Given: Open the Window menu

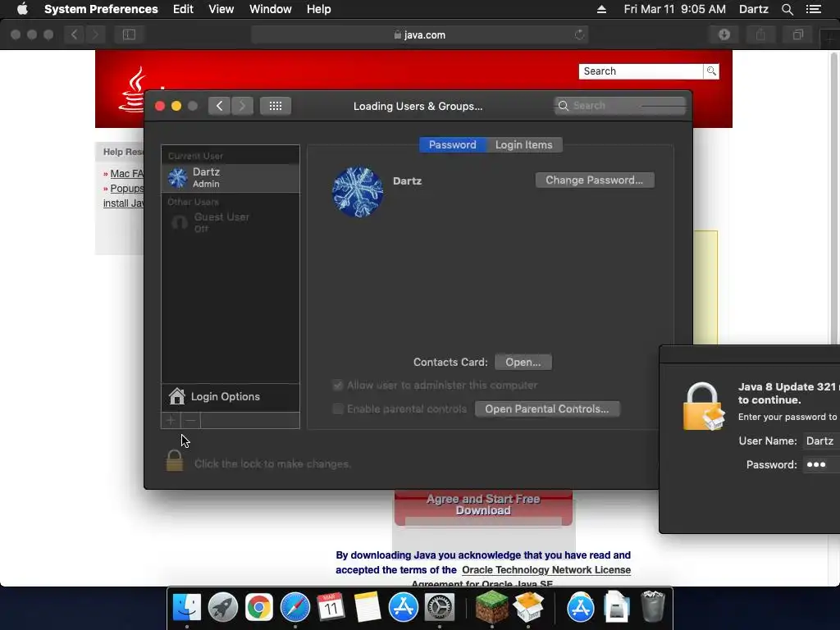Looking at the screenshot, I should [x=271, y=9].
